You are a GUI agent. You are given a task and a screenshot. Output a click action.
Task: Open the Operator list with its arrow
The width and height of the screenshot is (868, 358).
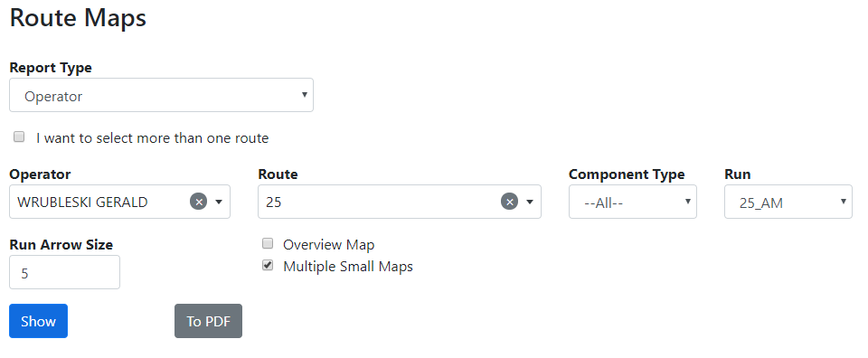[x=219, y=202]
